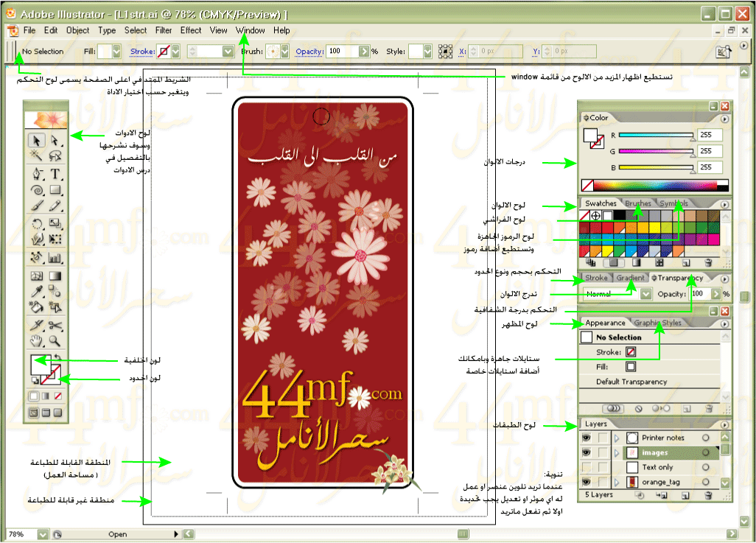Screen dimensions: 756x543
Task: Select the Free Transform tool
Action: point(55,239)
